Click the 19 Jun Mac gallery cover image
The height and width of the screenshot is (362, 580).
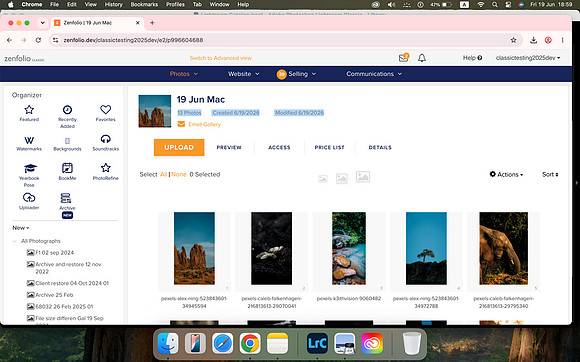[155, 111]
